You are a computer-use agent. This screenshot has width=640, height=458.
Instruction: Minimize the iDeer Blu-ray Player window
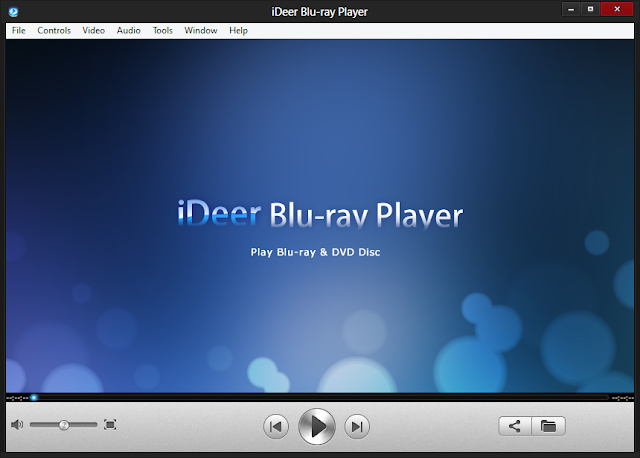571,9
